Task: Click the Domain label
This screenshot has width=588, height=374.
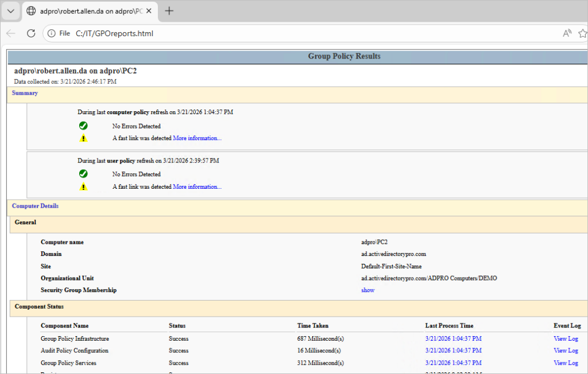Action: 51,254
